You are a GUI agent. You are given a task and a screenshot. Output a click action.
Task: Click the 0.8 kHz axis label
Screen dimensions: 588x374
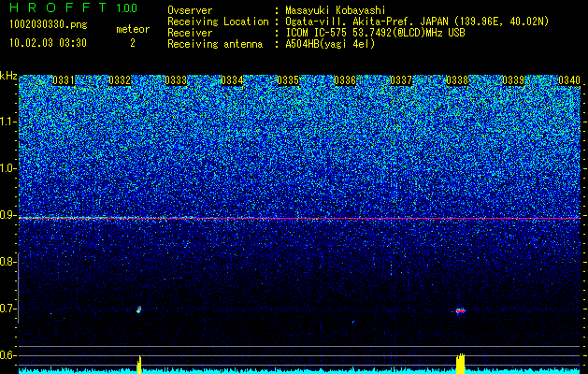click(7, 262)
